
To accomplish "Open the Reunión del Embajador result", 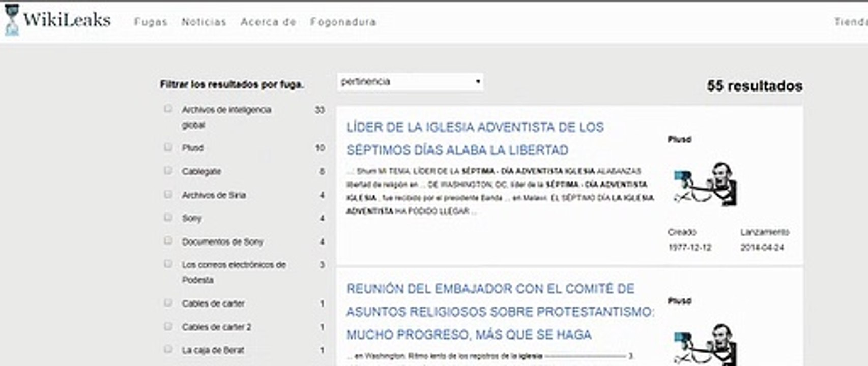I will [x=500, y=312].
